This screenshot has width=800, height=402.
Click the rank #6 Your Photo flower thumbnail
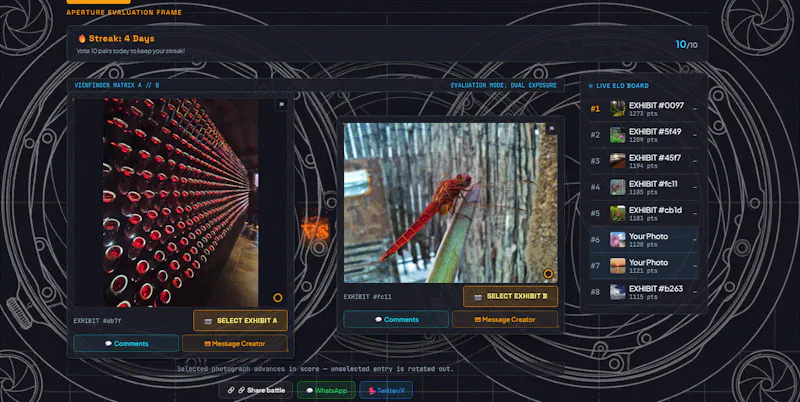(617, 240)
